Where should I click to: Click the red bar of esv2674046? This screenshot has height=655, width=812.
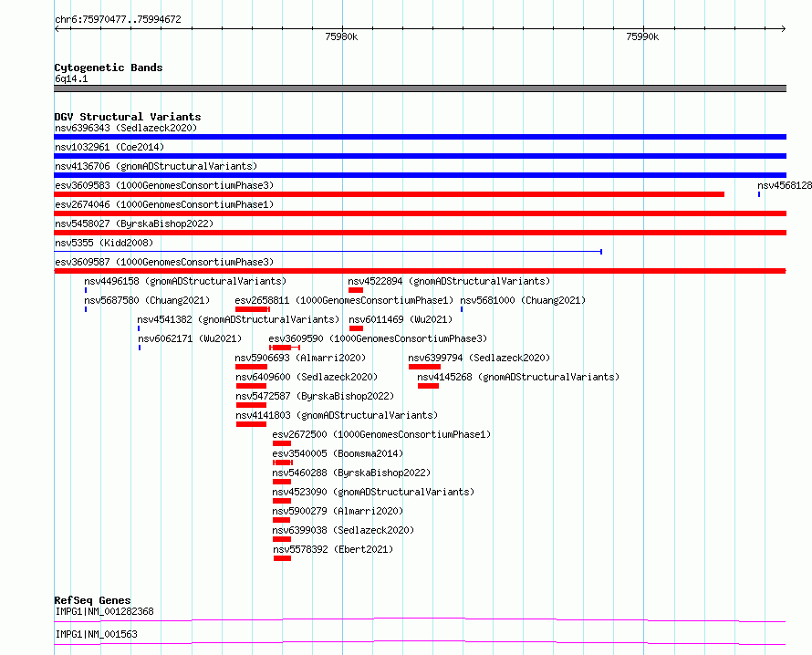(x=420, y=213)
